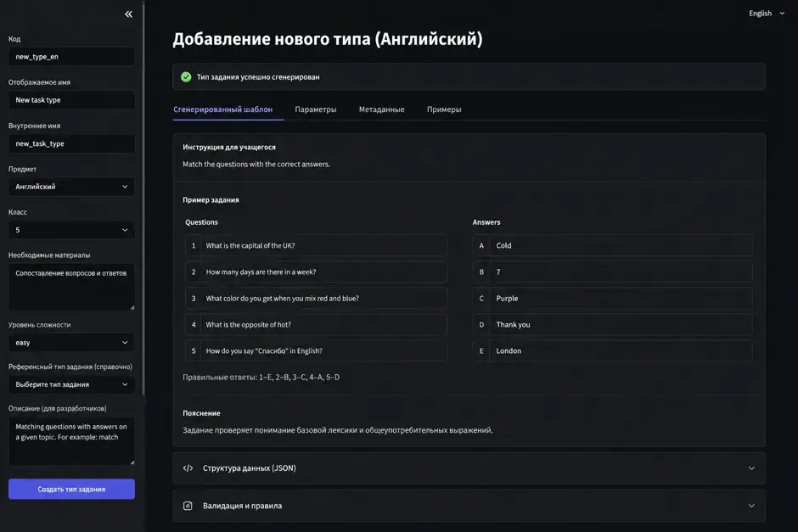
Task: Expand the Структура данных (JSON) section
Action: coord(469,468)
